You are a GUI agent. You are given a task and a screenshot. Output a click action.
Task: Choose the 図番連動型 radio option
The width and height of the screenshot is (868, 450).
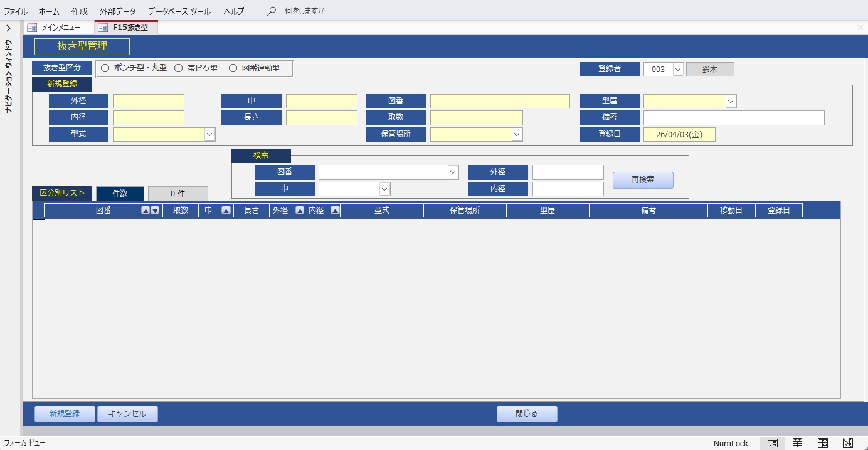(x=233, y=68)
